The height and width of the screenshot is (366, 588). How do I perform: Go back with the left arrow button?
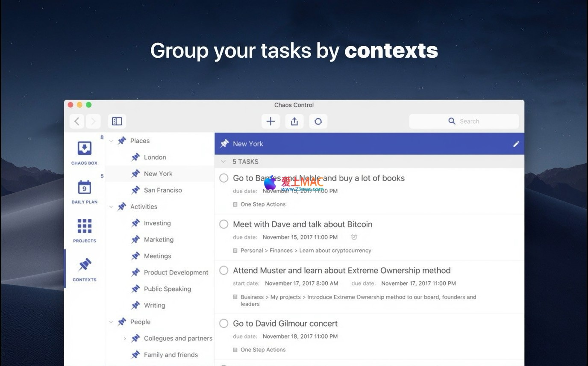tap(77, 121)
